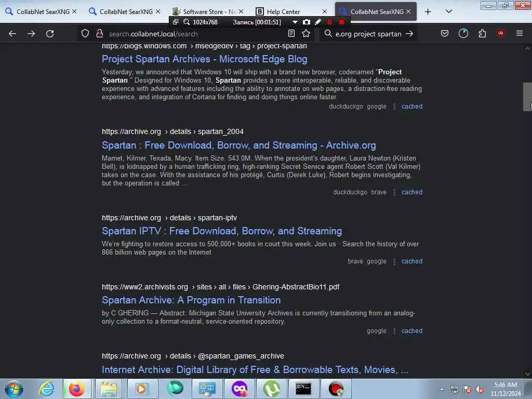Go forward to the next page
532x399 pixels.
31,34
